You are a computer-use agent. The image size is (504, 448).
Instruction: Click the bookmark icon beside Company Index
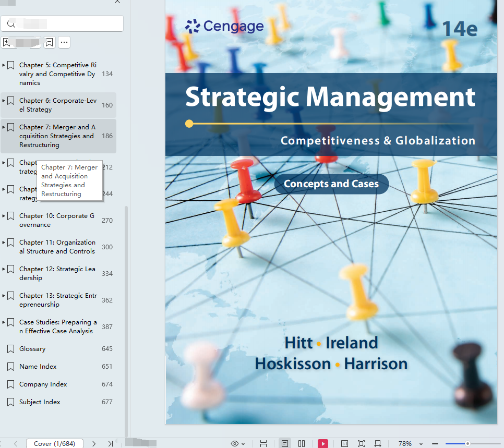(x=10, y=384)
